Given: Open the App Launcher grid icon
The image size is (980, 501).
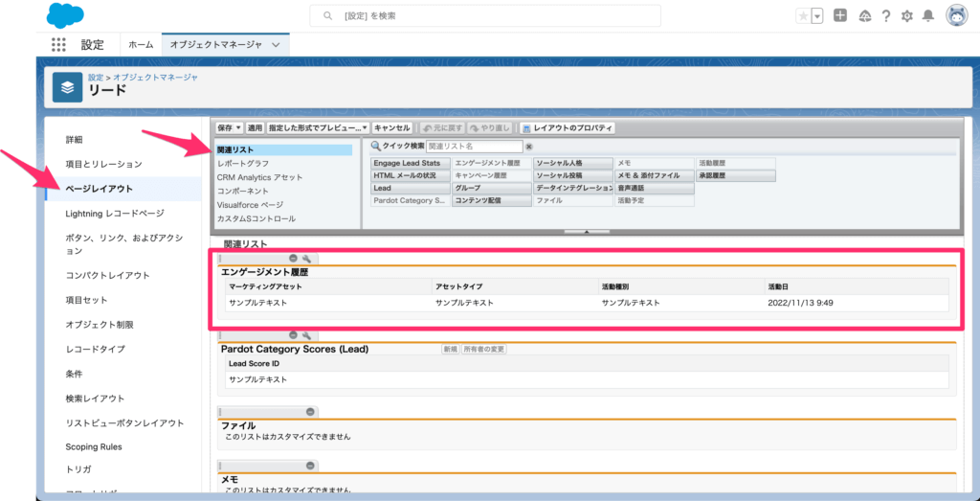Looking at the screenshot, I should [x=59, y=45].
